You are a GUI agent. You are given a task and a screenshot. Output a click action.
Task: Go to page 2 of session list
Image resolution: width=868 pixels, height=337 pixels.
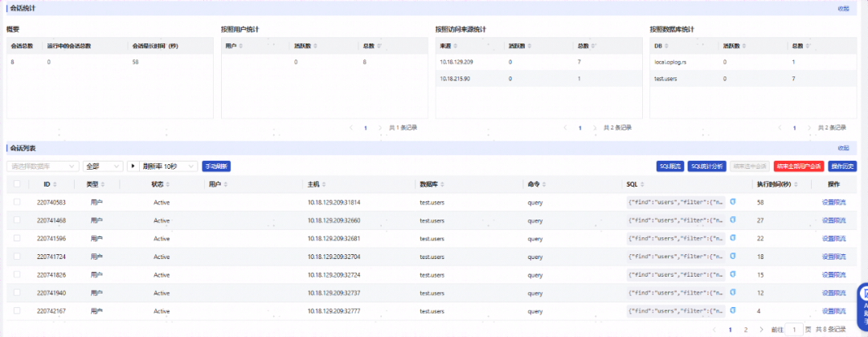[x=746, y=329]
